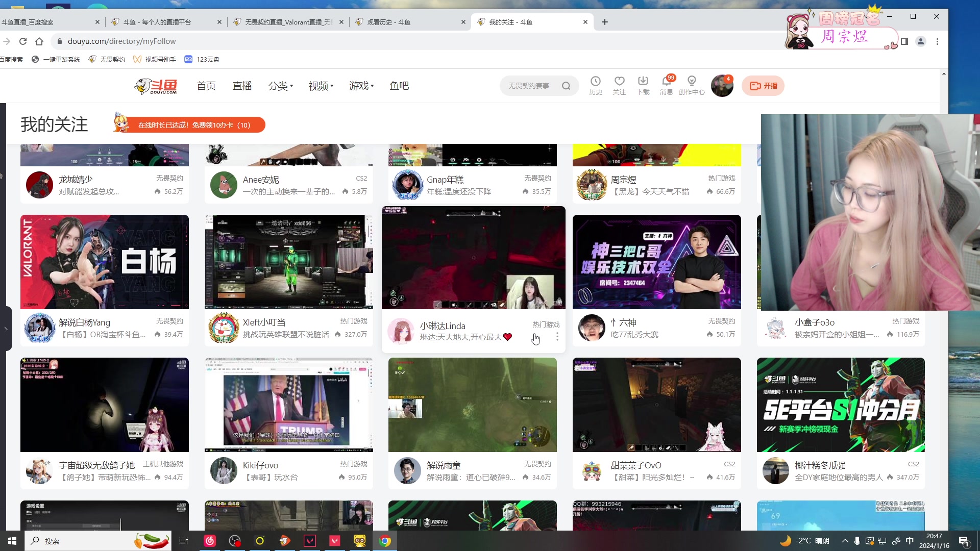Open Chrome profile icon

[x=921, y=41]
